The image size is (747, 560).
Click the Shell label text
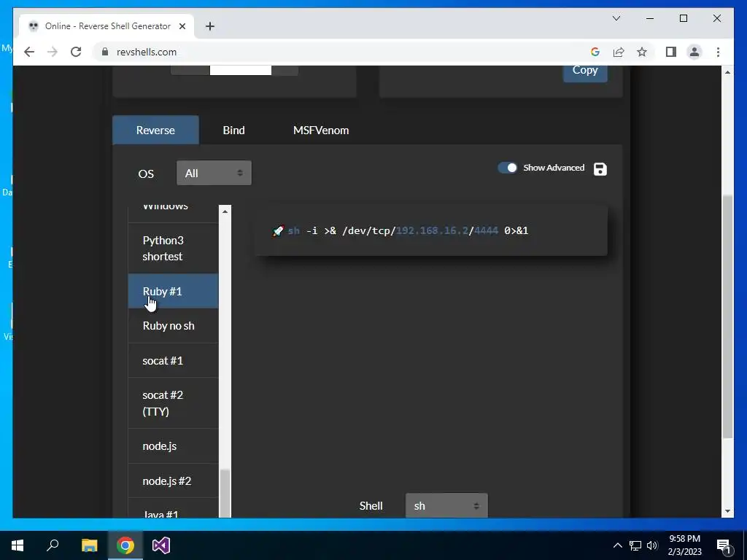(371, 506)
